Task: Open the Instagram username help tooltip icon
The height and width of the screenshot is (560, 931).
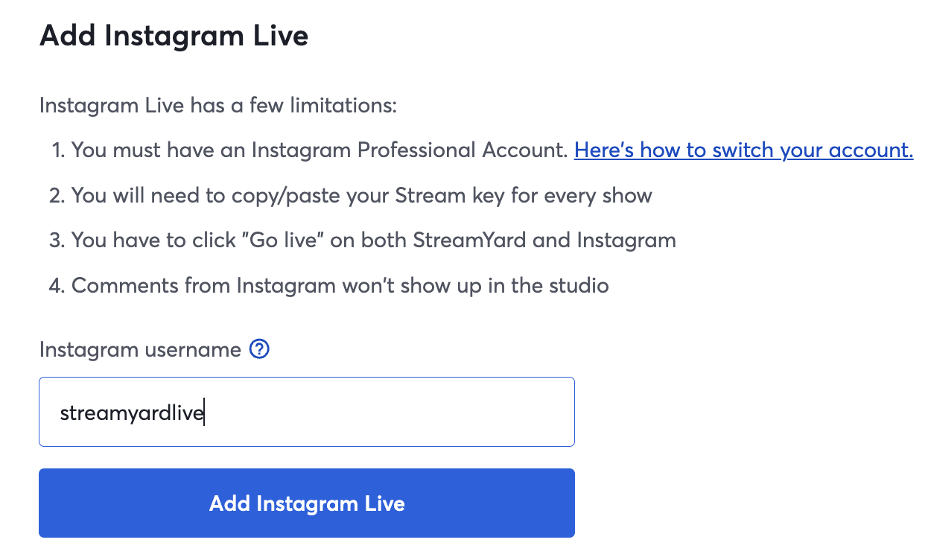Action: 259,349
